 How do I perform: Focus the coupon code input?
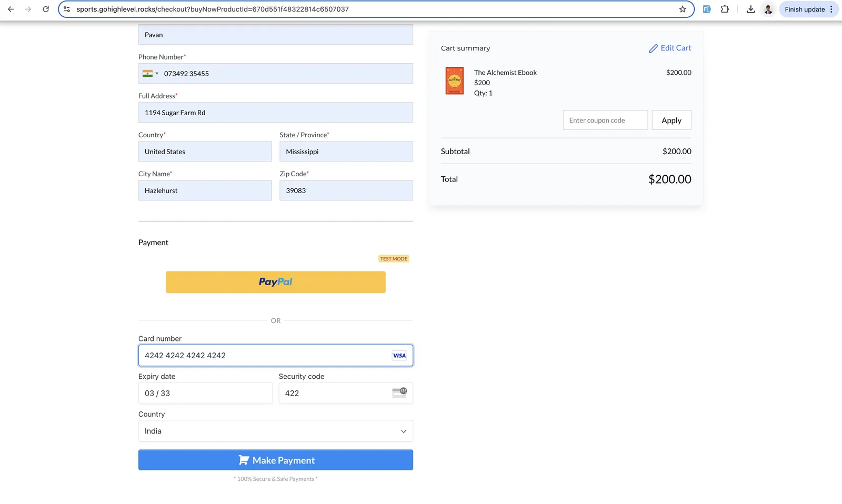click(605, 120)
